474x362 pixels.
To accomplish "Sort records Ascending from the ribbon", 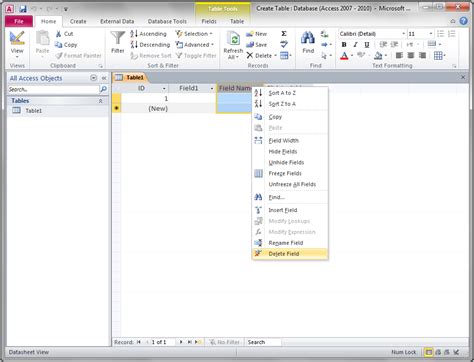I will coord(148,34).
